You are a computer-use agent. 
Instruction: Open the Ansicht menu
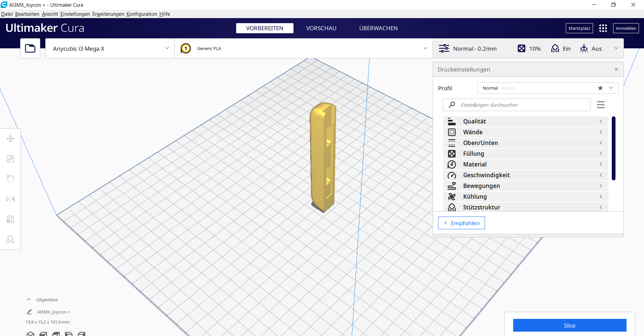tap(50, 14)
